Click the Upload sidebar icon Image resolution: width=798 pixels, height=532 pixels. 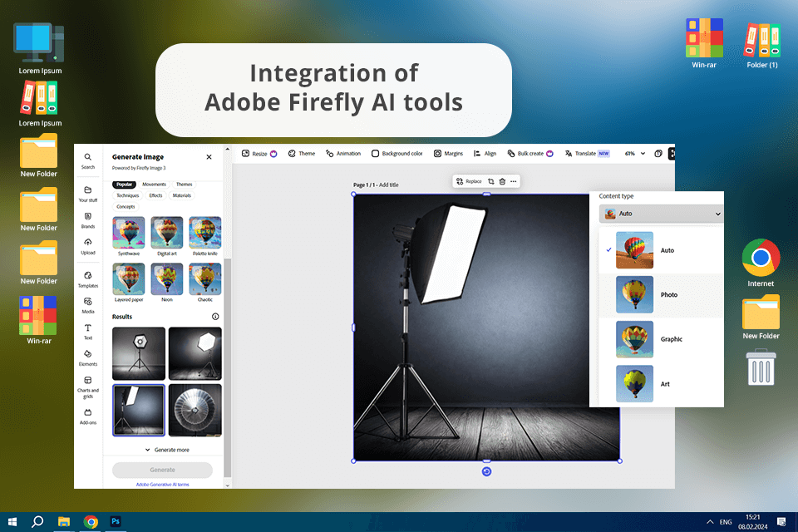(x=88, y=246)
